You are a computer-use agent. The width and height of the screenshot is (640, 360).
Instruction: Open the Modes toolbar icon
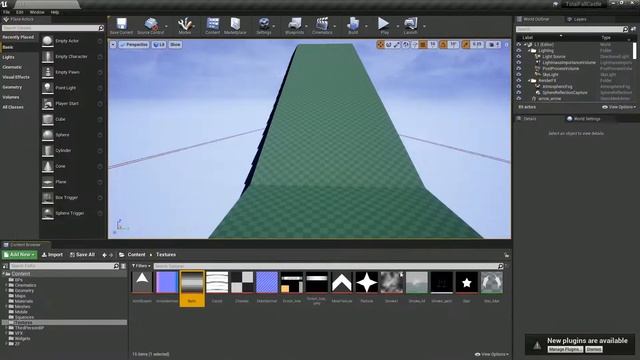(x=184, y=25)
